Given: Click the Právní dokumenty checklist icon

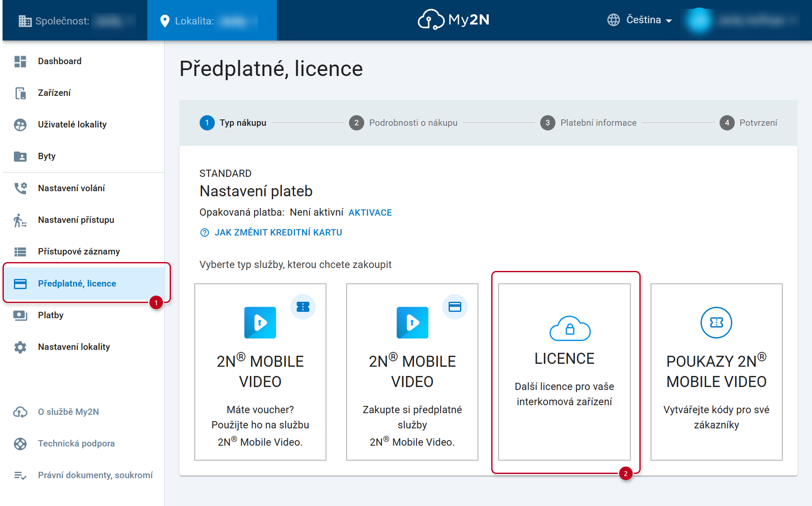Looking at the screenshot, I should (x=20, y=476).
